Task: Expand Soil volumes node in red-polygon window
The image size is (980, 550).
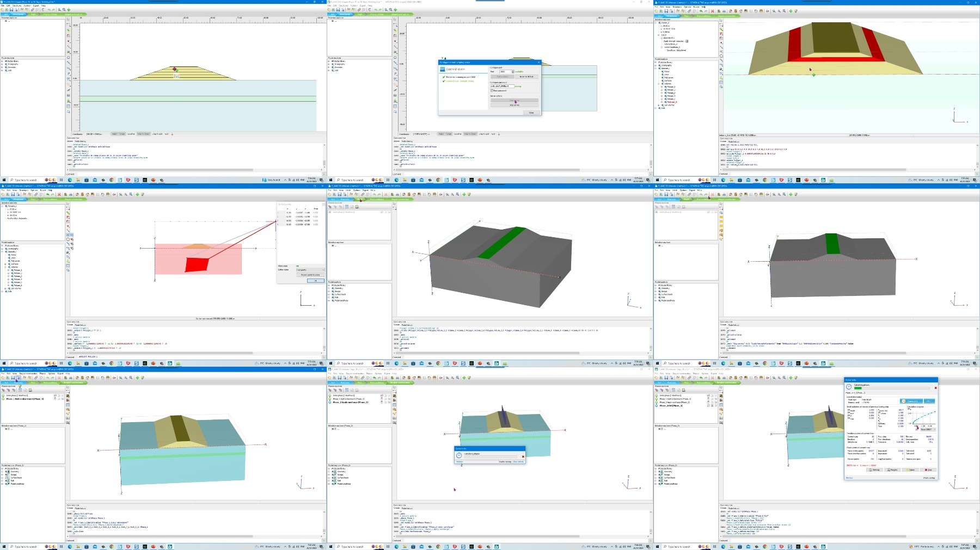Action: point(5,288)
